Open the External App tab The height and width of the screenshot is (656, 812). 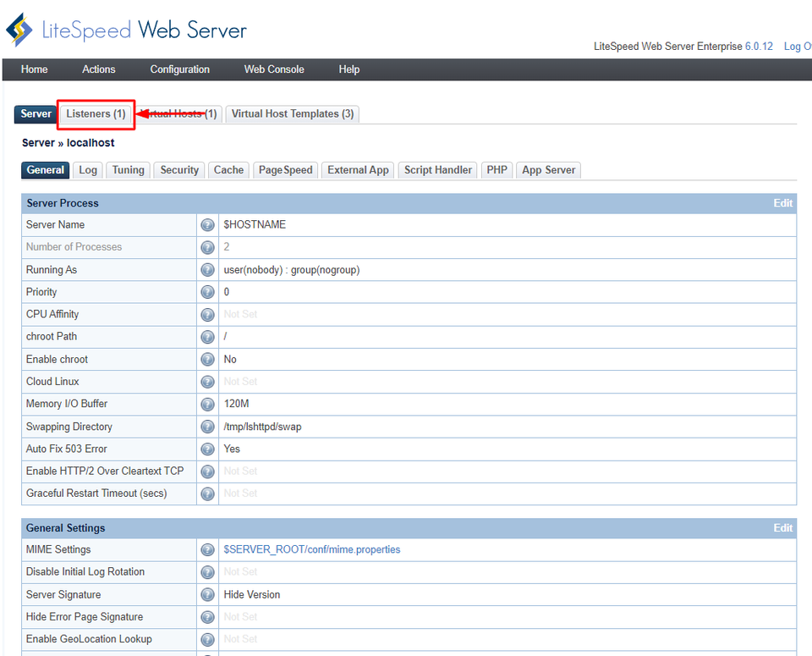pos(358,170)
